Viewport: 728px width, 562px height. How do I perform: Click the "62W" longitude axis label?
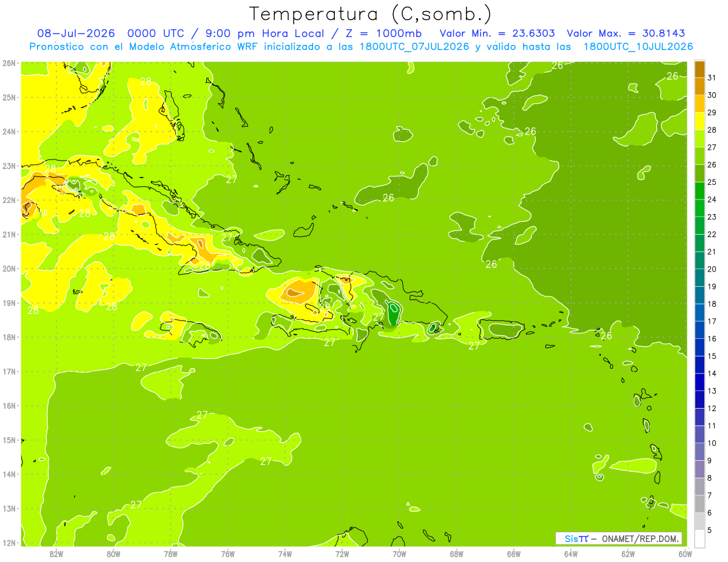(x=628, y=554)
